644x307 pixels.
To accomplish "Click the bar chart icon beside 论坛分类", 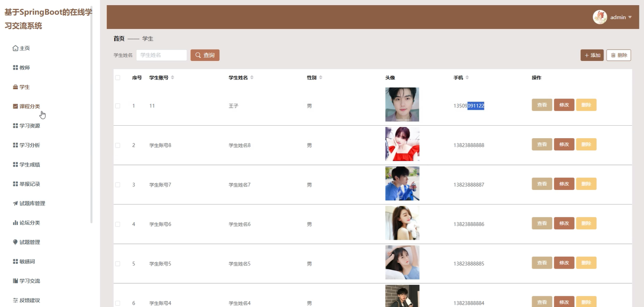I will pyautogui.click(x=16, y=223).
